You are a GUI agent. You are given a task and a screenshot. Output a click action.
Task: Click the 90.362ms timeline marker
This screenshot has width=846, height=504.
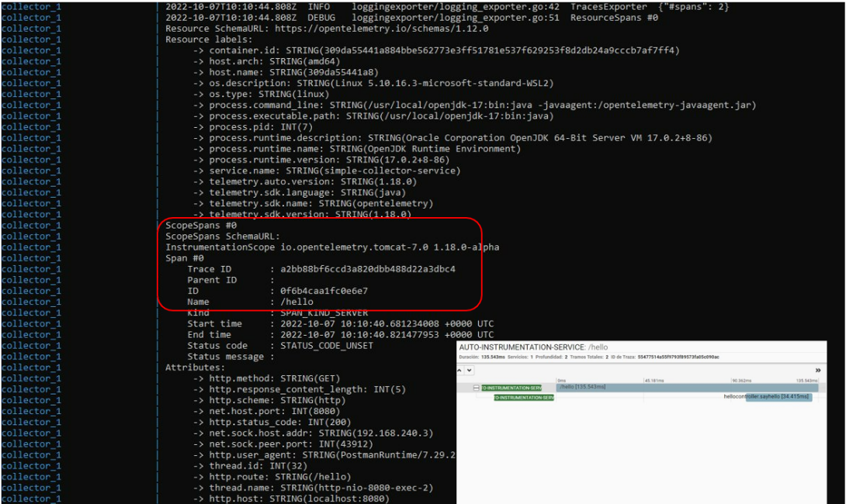[741, 381]
